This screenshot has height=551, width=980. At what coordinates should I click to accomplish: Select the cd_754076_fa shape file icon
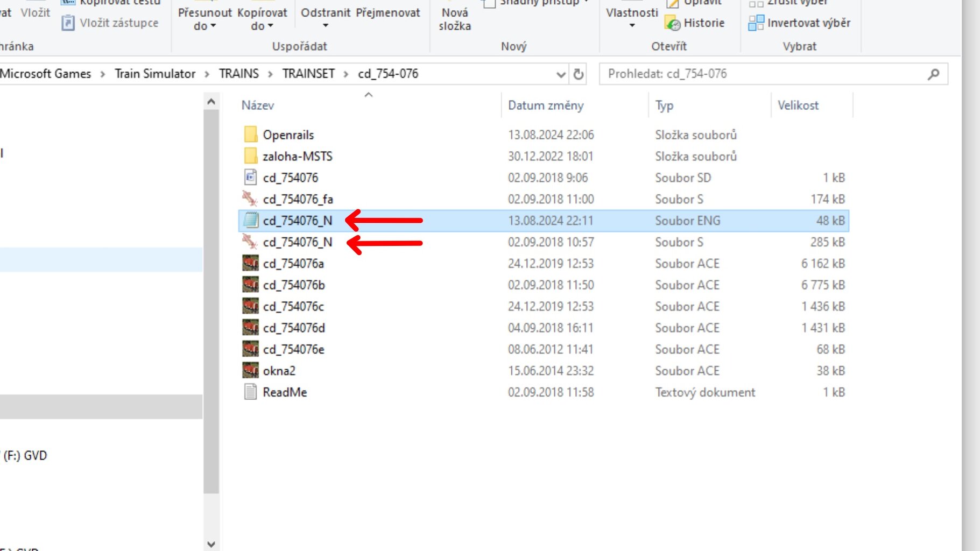[x=250, y=199]
